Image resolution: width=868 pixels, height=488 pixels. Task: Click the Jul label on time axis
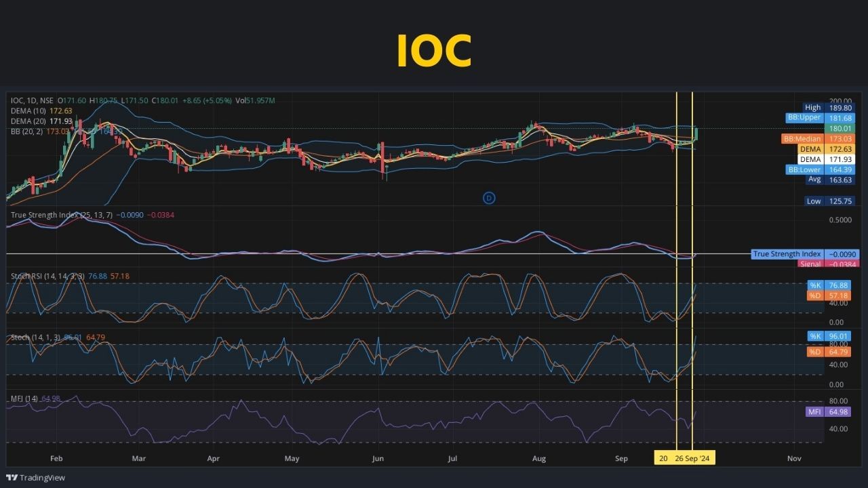[x=452, y=459]
